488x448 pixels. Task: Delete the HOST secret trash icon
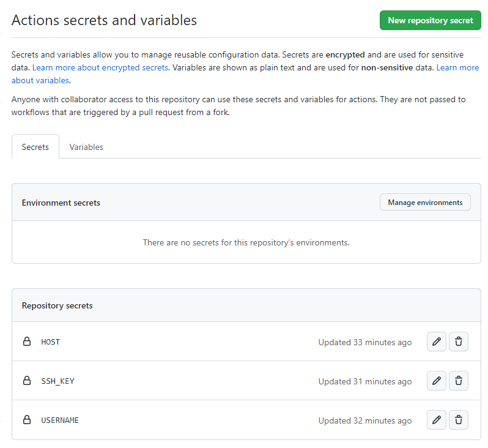(x=459, y=342)
